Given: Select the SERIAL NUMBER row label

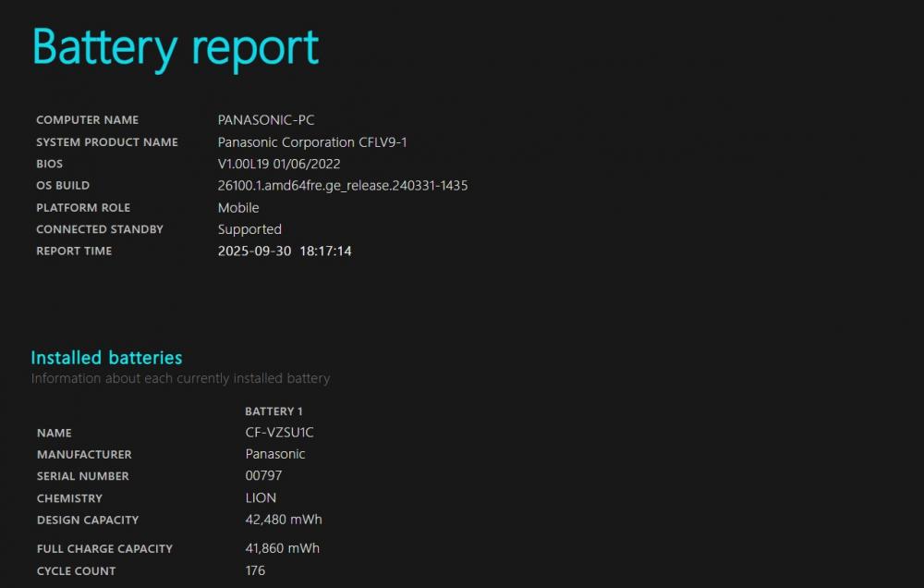Looking at the screenshot, I should tap(82, 476).
